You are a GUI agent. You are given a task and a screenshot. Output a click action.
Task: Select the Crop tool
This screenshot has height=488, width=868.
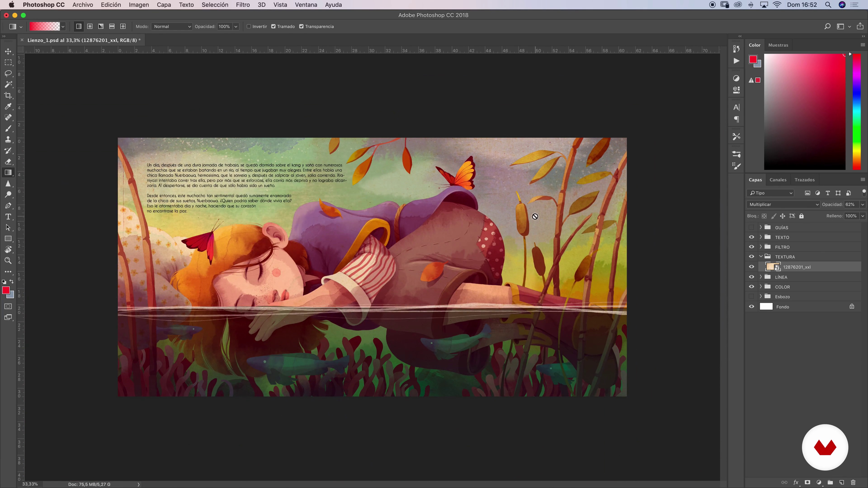(x=8, y=95)
